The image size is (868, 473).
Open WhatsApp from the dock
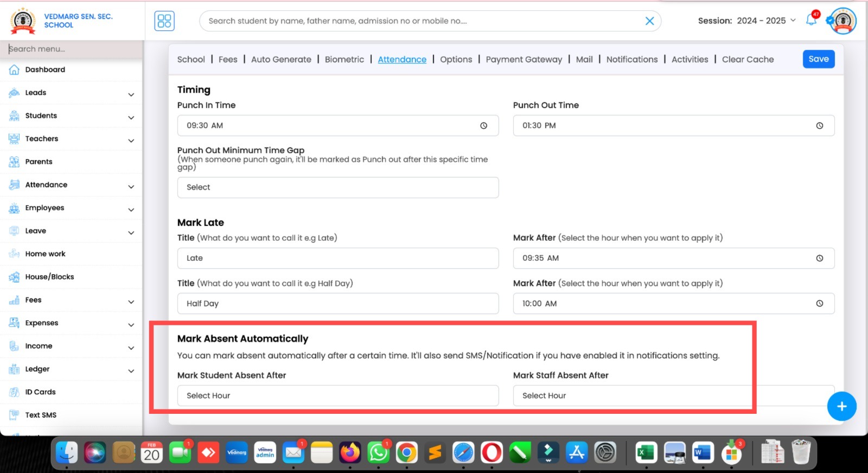[378, 452]
